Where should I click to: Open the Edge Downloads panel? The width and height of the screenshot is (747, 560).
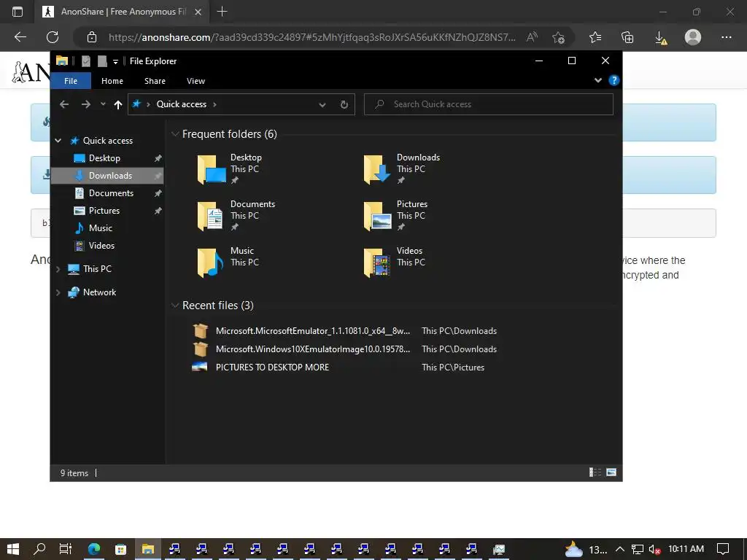661,37
